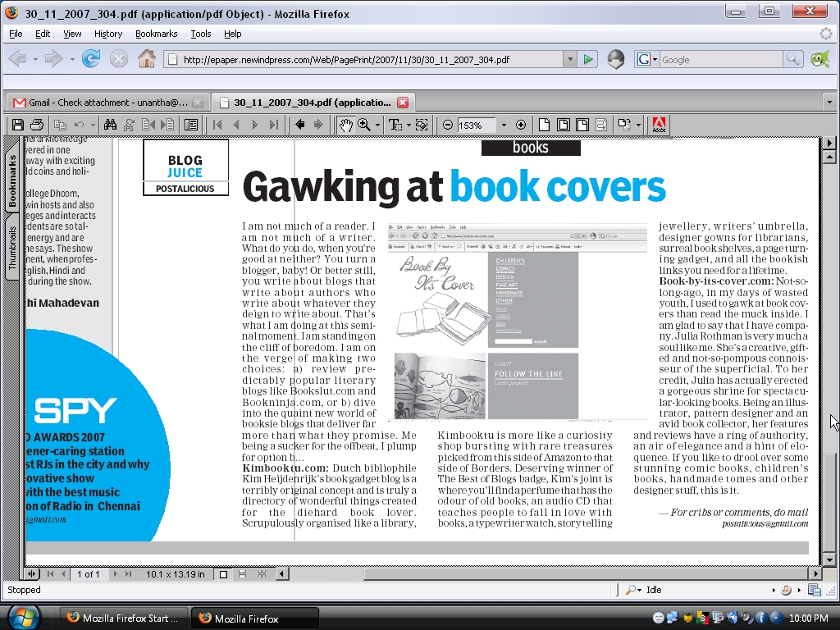Open the URL history dropdown
The width and height of the screenshot is (840, 630).
570,59
